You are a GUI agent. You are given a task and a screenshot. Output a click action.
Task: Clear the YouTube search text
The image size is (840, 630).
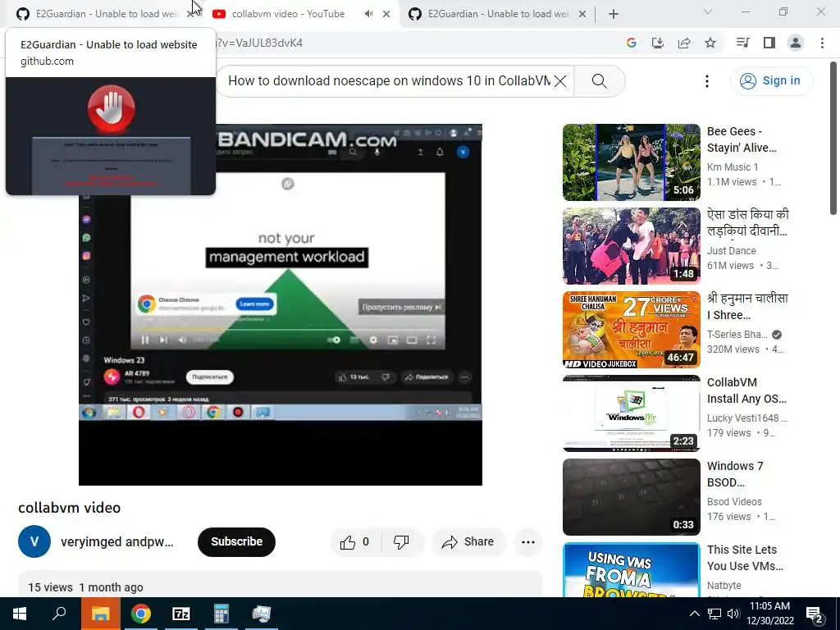560,81
